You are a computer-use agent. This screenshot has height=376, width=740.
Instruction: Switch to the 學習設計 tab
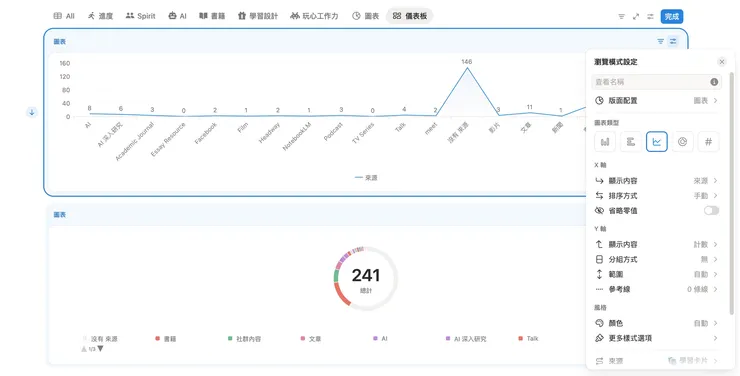[x=258, y=16]
